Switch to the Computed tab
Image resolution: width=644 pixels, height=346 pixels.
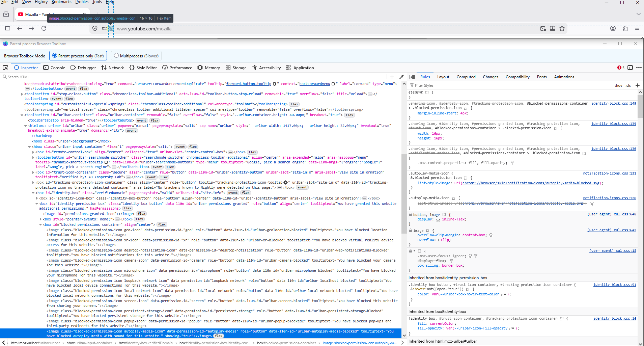(466, 77)
